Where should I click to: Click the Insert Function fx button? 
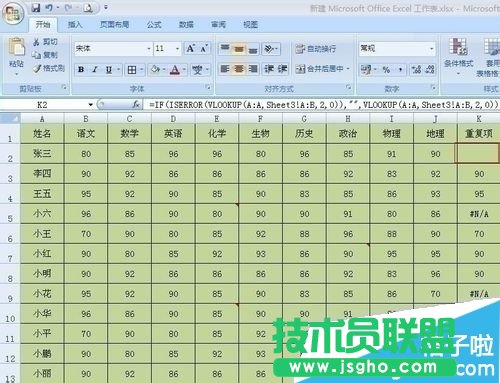click(x=136, y=105)
